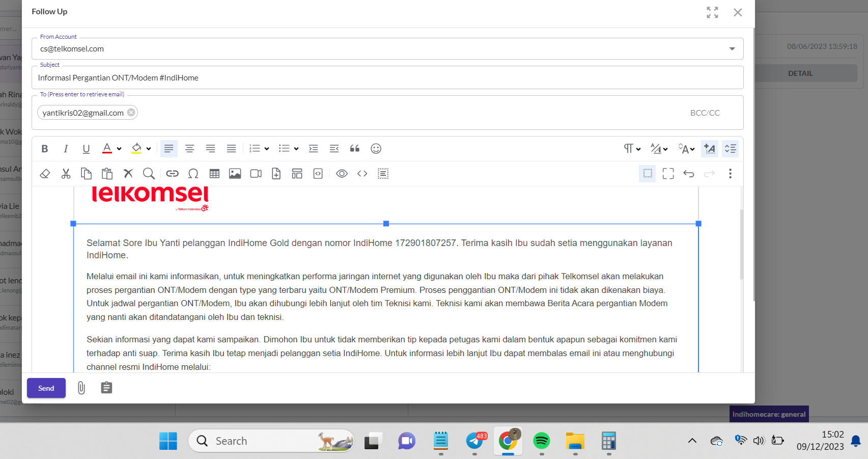Enter editor fullscreen mode

click(668, 174)
